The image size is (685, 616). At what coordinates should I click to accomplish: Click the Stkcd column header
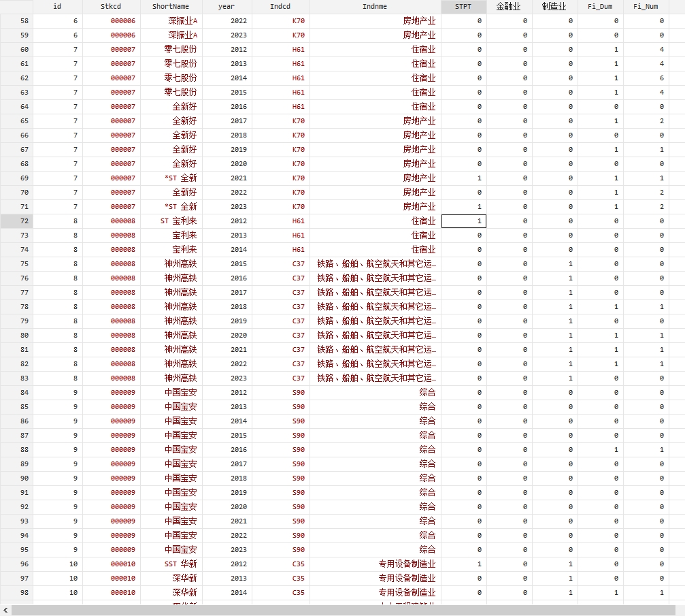pyautogui.click(x=111, y=7)
